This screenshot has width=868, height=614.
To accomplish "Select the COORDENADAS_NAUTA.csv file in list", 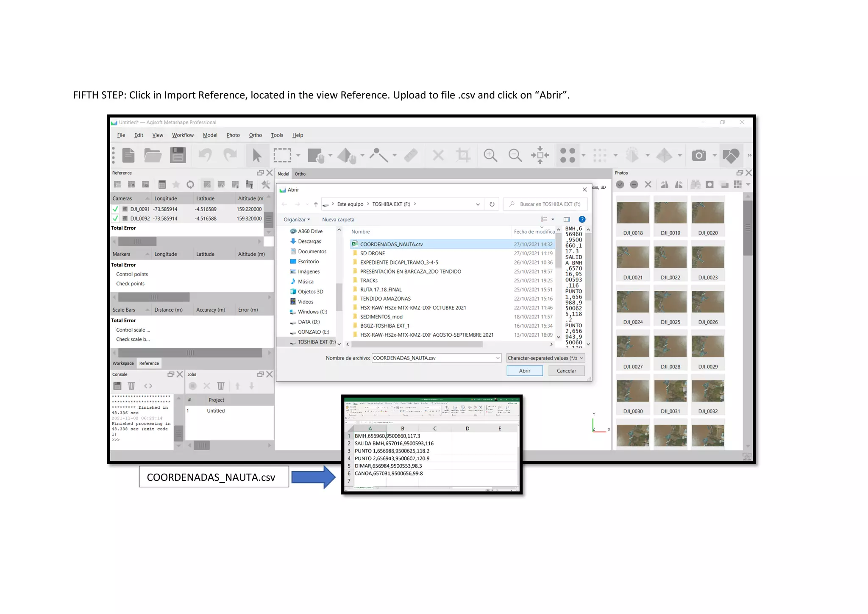I will coord(391,244).
